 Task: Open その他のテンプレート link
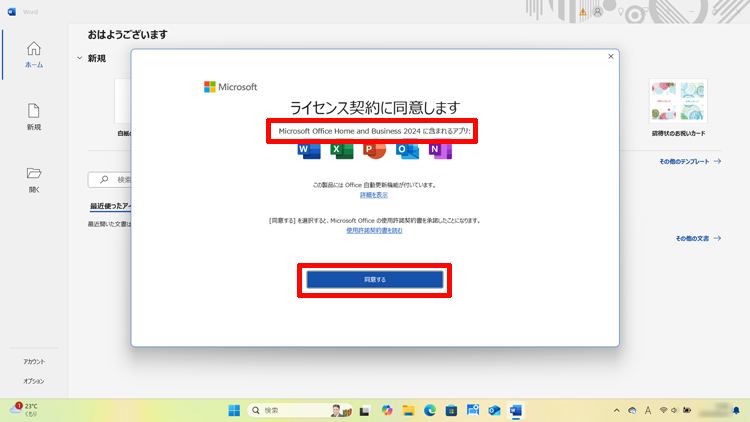[690, 161]
